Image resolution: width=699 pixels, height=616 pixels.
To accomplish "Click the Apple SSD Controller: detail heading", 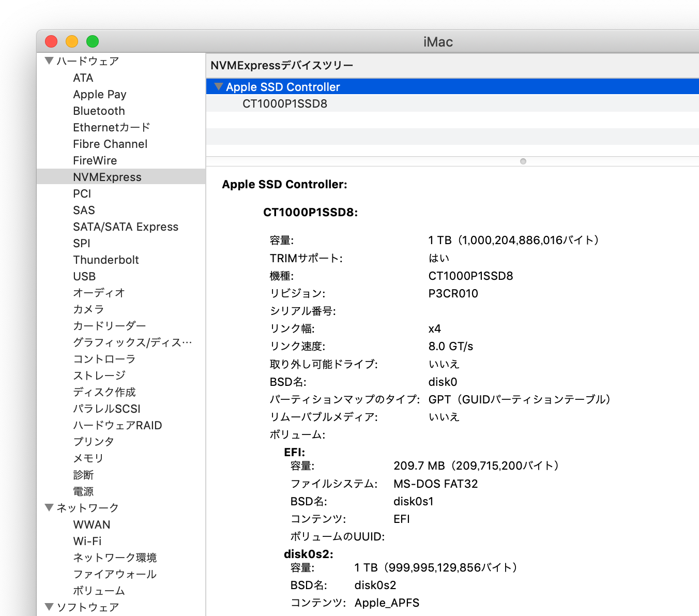I will tap(285, 185).
